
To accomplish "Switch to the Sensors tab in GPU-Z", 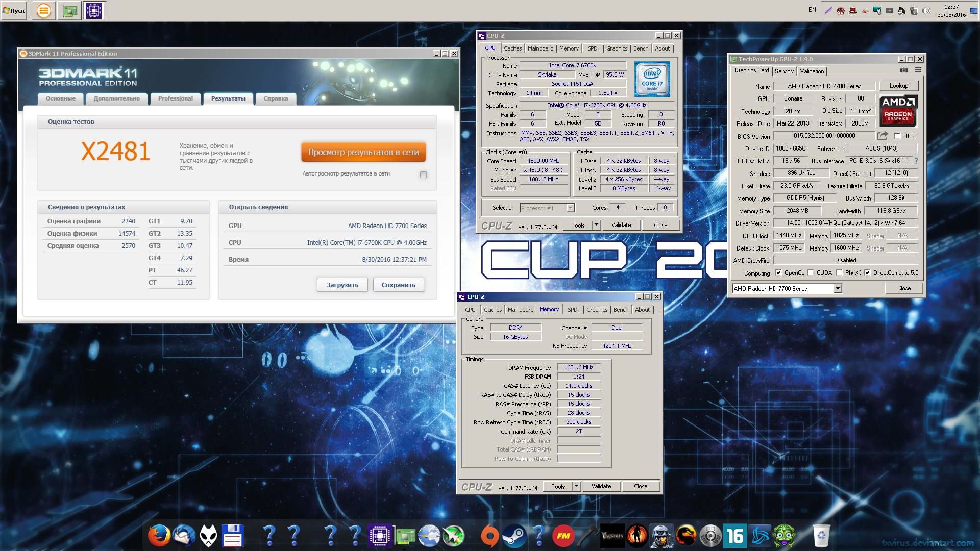I will [x=785, y=71].
